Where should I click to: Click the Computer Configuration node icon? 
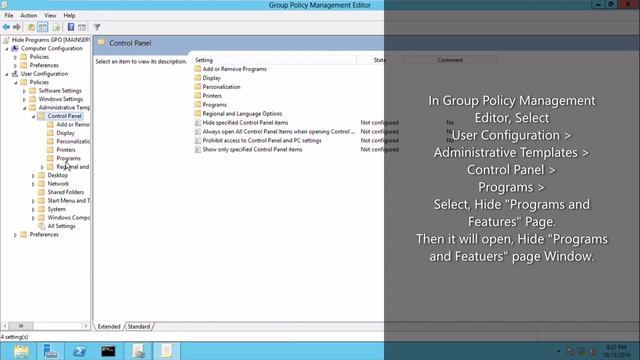(15, 48)
